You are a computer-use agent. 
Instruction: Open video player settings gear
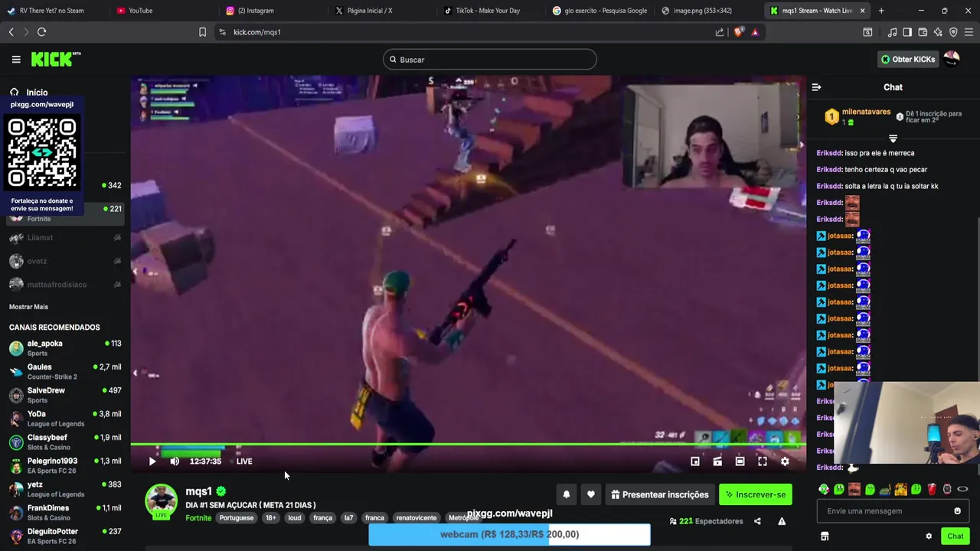click(785, 461)
